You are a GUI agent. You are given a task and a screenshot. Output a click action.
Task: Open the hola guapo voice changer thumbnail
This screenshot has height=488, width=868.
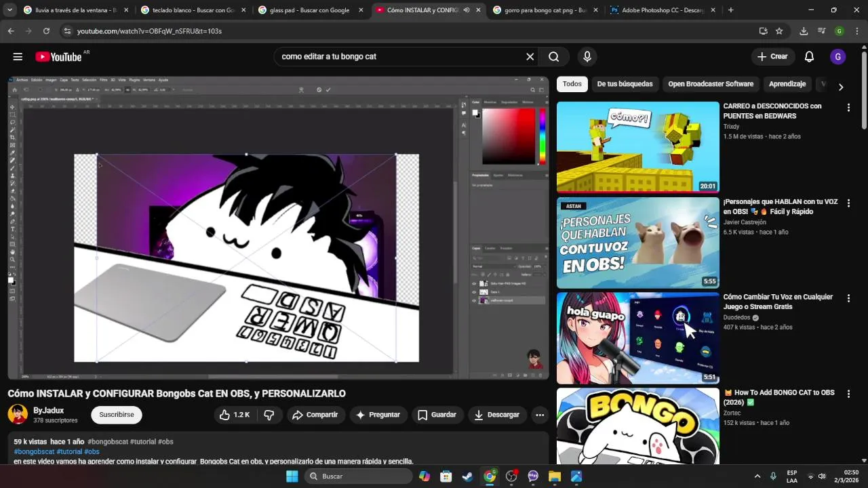[638, 338]
